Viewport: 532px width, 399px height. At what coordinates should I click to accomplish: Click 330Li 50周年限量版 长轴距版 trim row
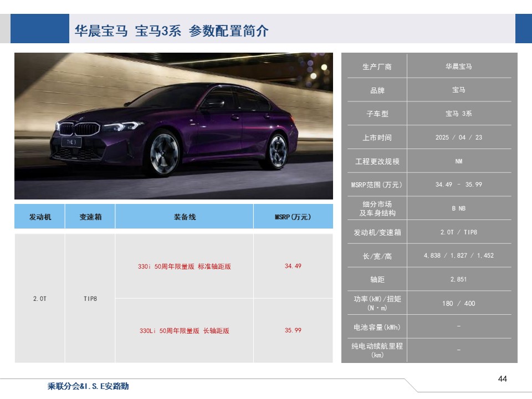tap(185, 330)
